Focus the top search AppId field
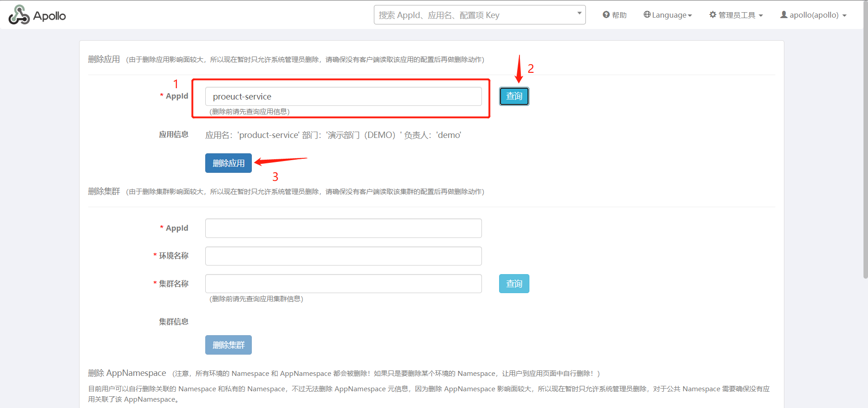Image resolution: width=868 pixels, height=408 pixels. pyautogui.click(x=475, y=15)
